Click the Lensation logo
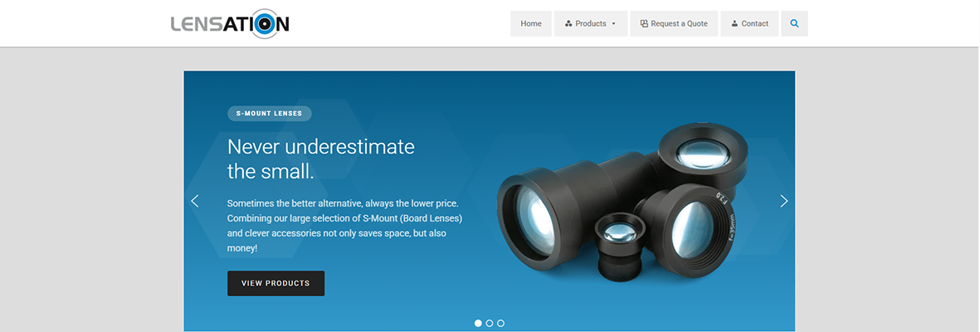 [x=230, y=24]
